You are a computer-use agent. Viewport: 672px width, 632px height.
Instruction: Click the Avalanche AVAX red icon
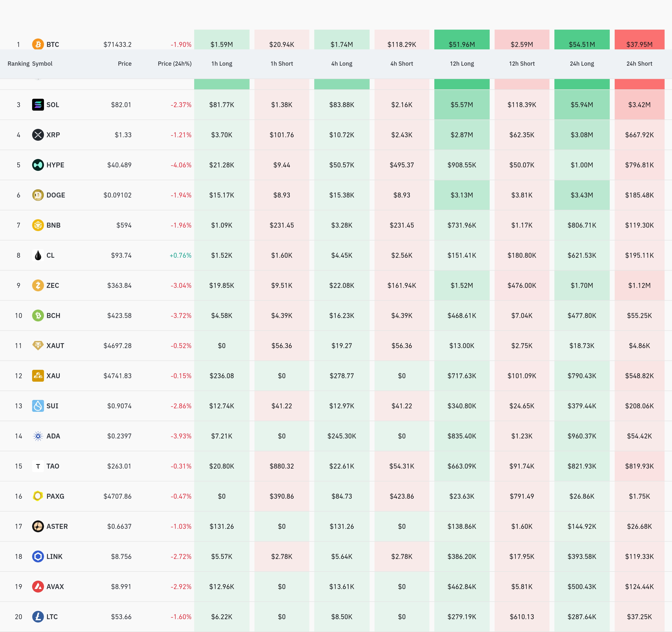pos(38,586)
